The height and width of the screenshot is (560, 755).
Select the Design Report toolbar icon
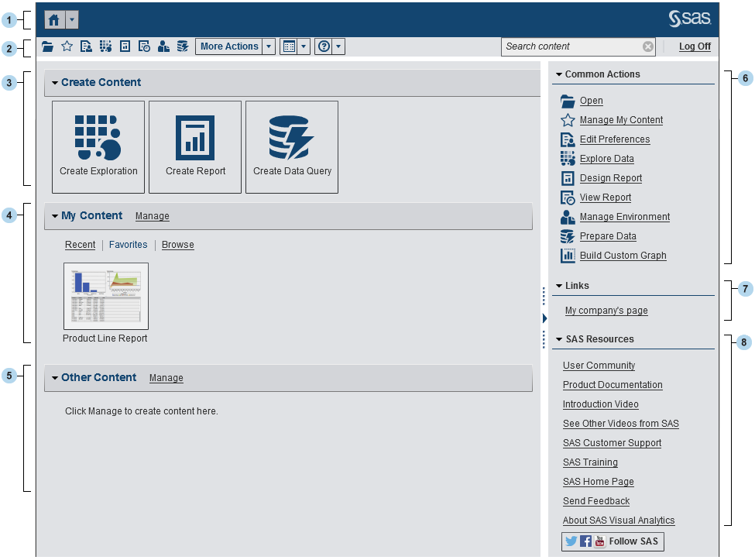[125, 46]
